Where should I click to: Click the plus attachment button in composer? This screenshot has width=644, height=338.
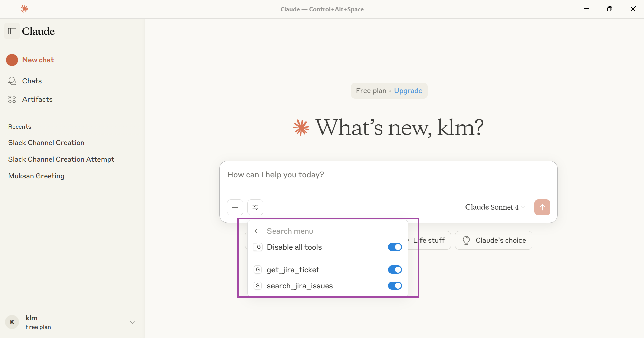(x=235, y=207)
